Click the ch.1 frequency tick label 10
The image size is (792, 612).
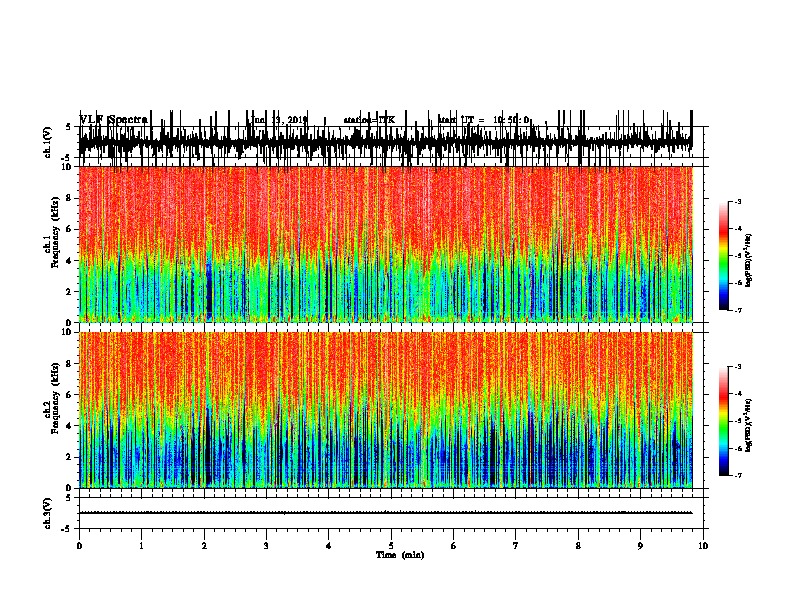click(67, 167)
